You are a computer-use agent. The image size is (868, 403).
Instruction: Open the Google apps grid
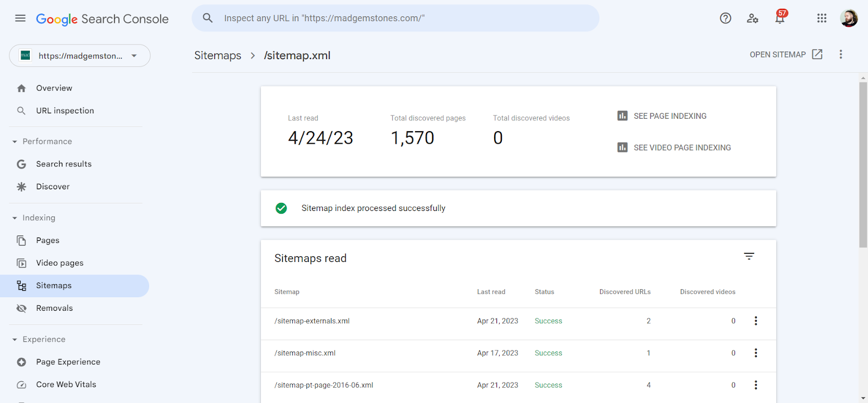point(822,18)
